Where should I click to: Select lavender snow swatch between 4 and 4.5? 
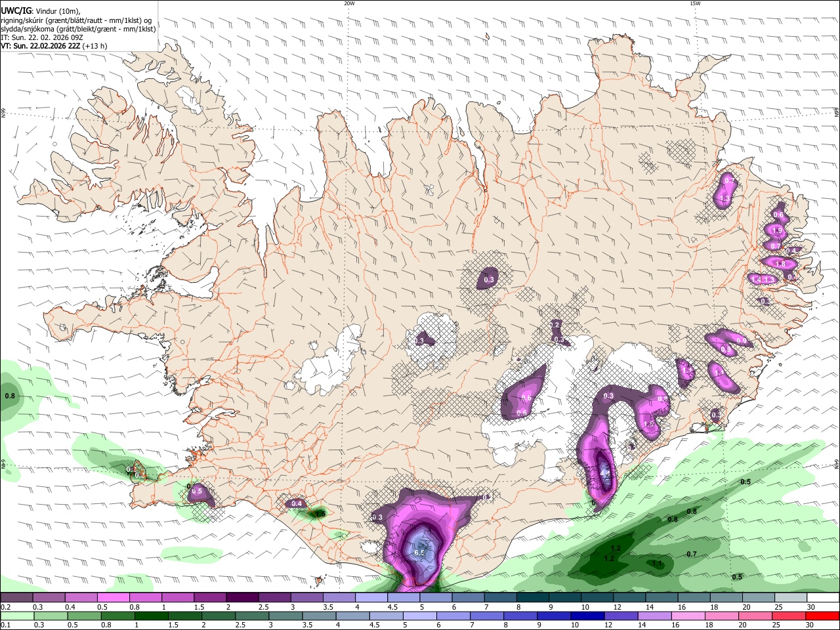(371, 598)
